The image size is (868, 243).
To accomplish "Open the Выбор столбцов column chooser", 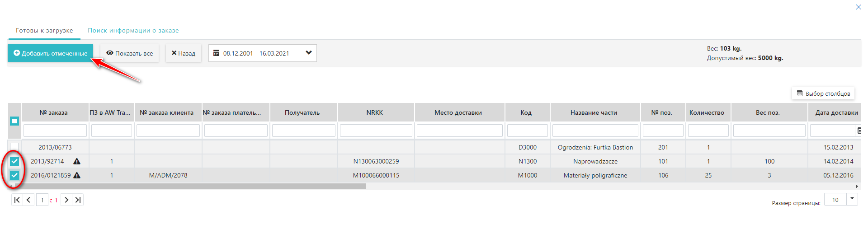I will pos(823,93).
